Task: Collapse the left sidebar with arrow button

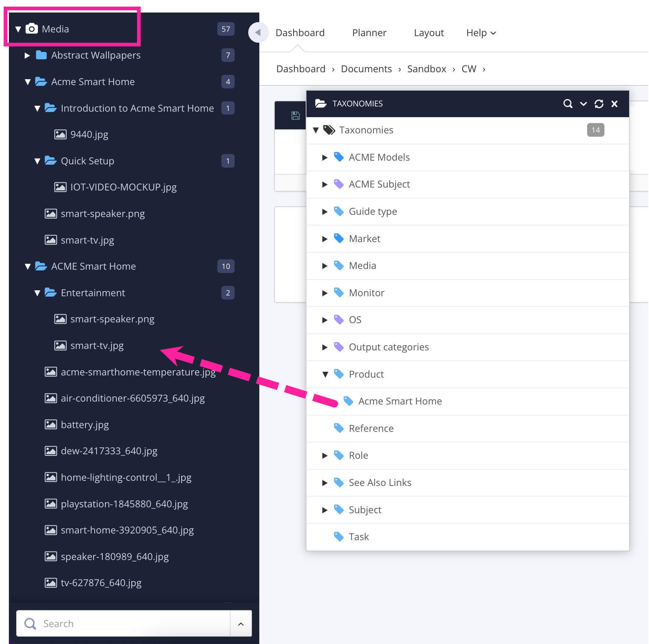Action: [x=257, y=32]
